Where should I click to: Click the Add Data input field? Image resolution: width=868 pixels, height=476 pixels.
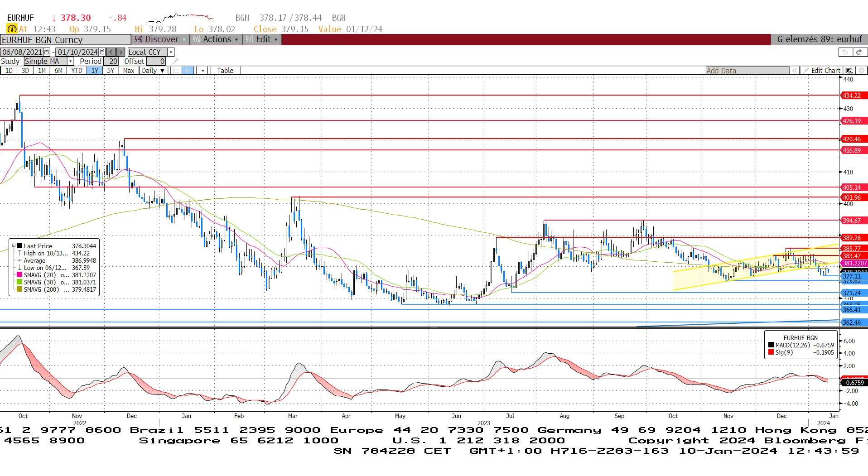click(x=747, y=71)
